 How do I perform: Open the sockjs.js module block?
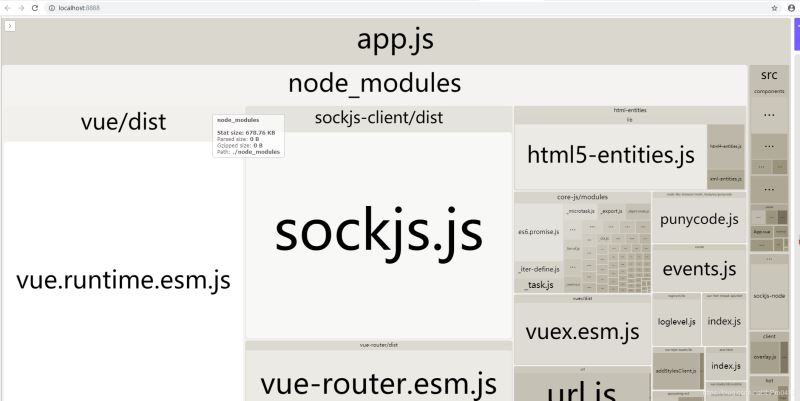(379, 235)
